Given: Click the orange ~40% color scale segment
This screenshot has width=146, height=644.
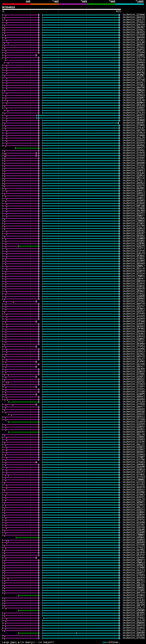Looking at the screenshot, I should (x=45, y=4).
